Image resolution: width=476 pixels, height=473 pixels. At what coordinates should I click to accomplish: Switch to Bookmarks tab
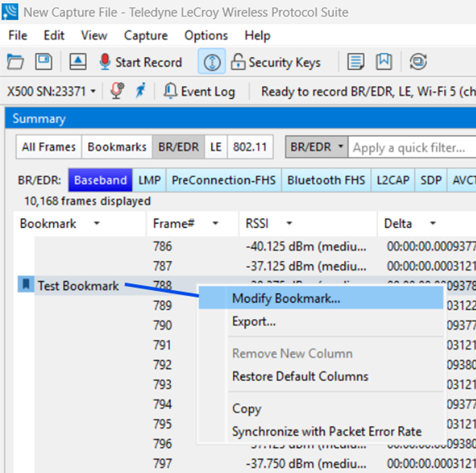(x=117, y=147)
